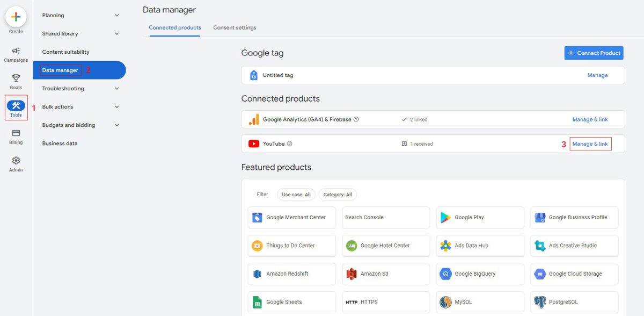644x316 pixels.
Task: Click the Google Hotel Center icon
Action: click(352, 246)
